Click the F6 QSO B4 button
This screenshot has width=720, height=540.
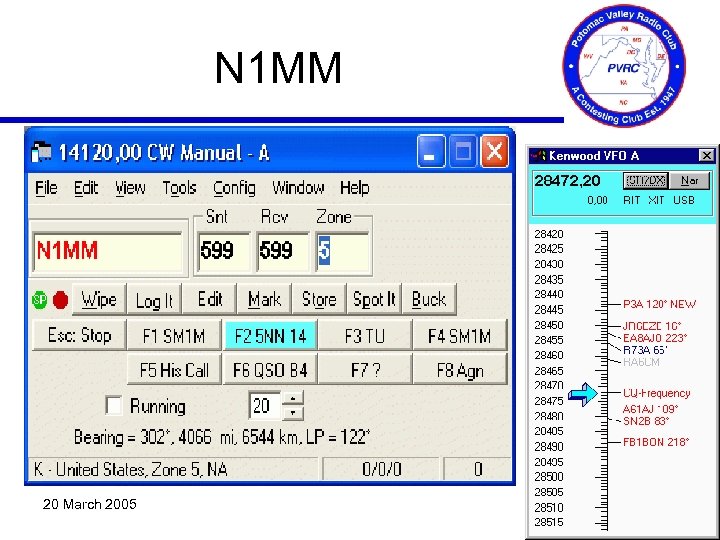pos(270,370)
